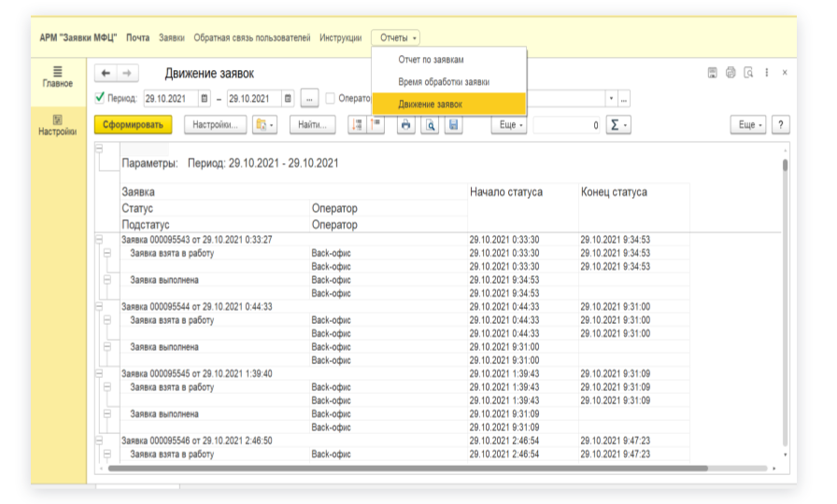The width and height of the screenshot is (837, 504).
Task: Click the Сформировать button
Action: [133, 125]
